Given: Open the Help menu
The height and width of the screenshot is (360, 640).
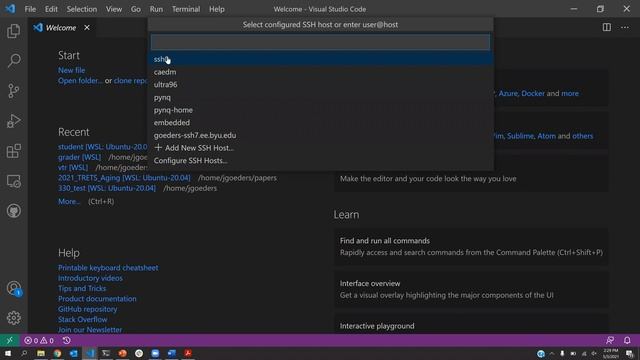Looking at the screenshot, I should click(x=217, y=9).
